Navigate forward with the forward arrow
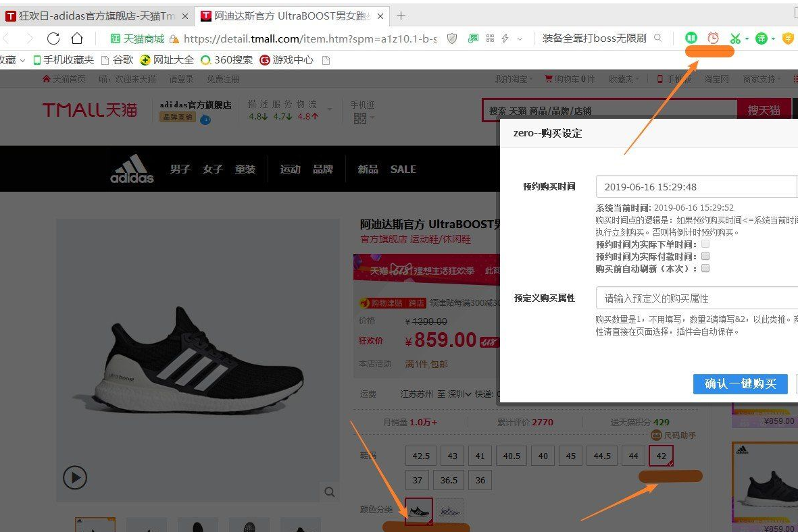Screen dimensions: 798x532 pyautogui.click(x=29, y=38)
